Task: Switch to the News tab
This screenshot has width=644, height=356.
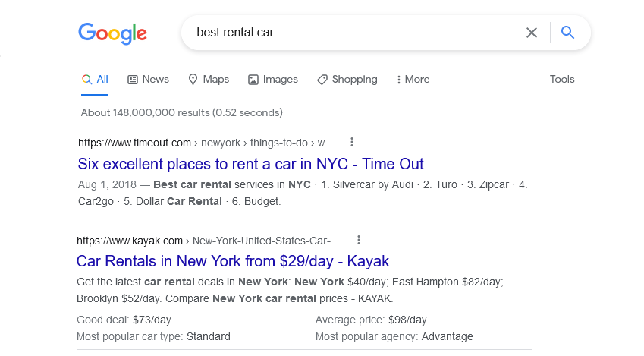Action: click(x=155, y=80)
